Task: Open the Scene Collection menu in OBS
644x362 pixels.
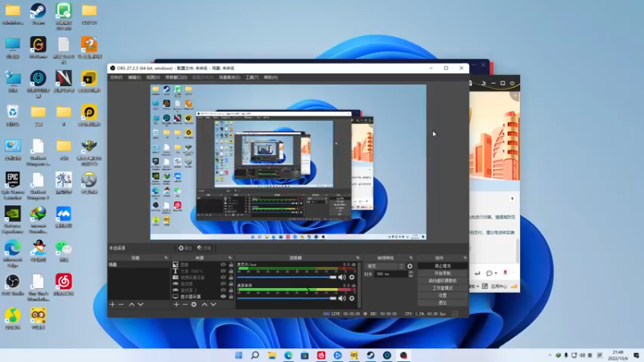Action: pyautogui.click(x=229, y=77)
